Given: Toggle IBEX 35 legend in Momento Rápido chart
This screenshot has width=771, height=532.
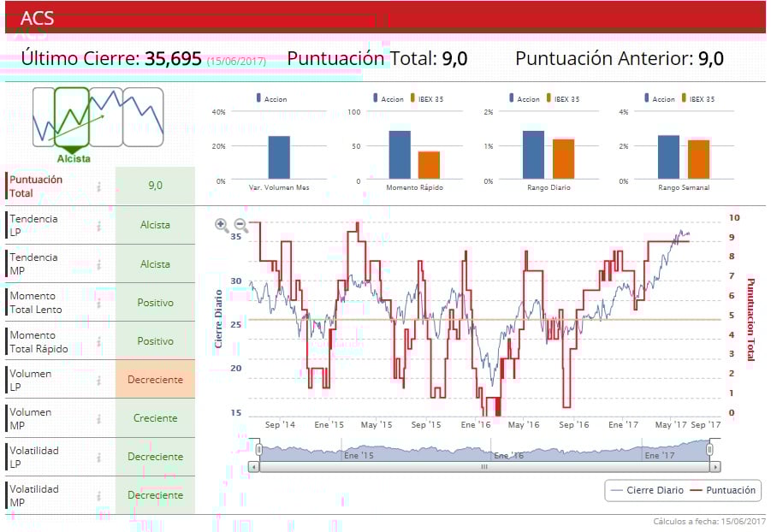Looking at the screenshot, I should 427,98.
